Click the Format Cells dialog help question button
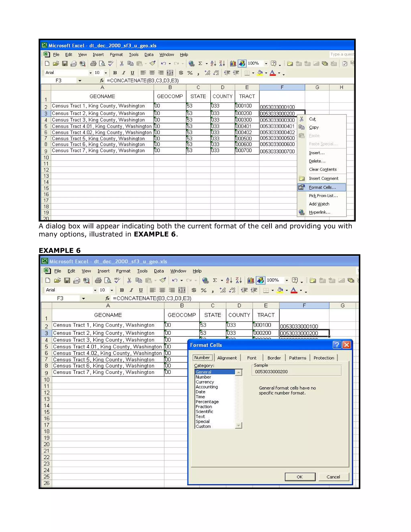 click(337, 345)
